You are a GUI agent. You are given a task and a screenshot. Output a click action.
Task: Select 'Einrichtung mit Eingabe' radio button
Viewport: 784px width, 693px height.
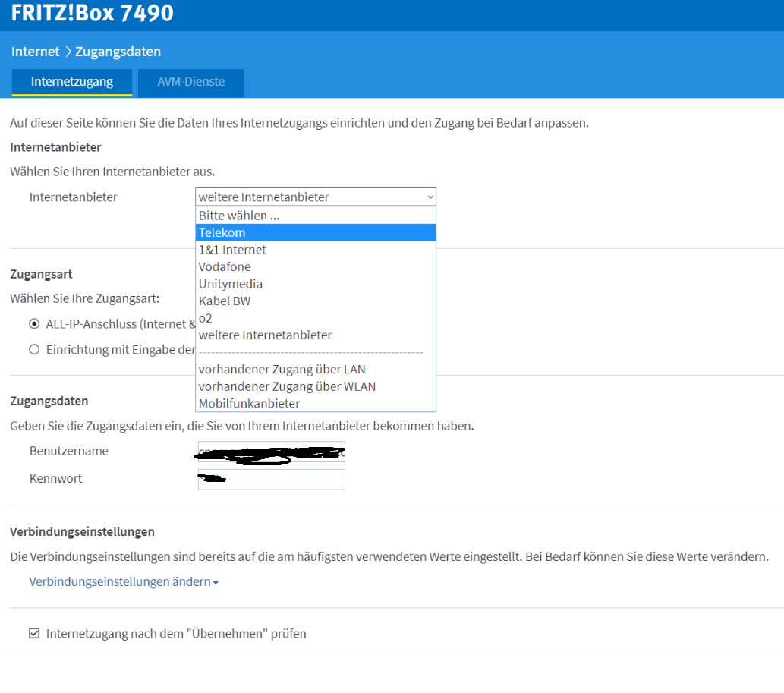(34, 349)
